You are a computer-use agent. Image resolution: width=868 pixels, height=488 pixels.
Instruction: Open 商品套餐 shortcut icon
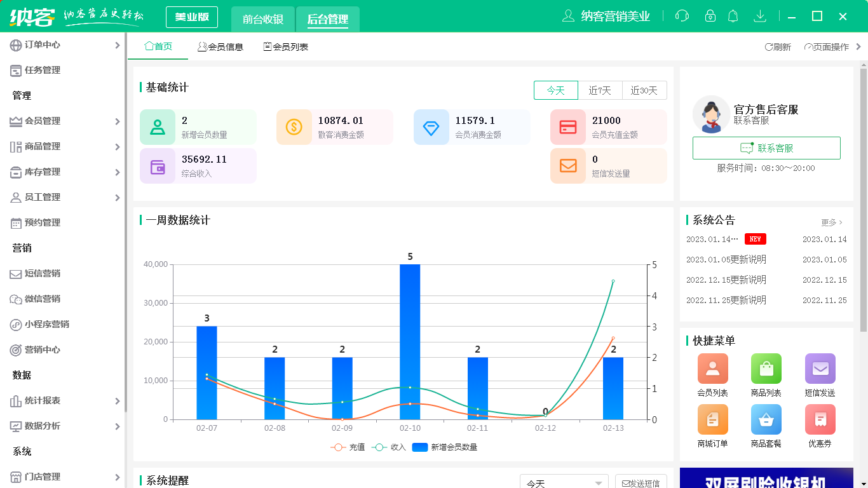pyautogui.click(x=766, y=419)
